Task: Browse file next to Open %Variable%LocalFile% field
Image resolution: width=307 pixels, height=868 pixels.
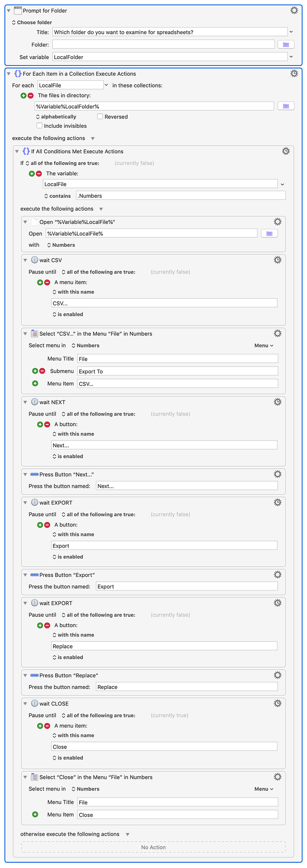Action: click(x=269, y=233)
